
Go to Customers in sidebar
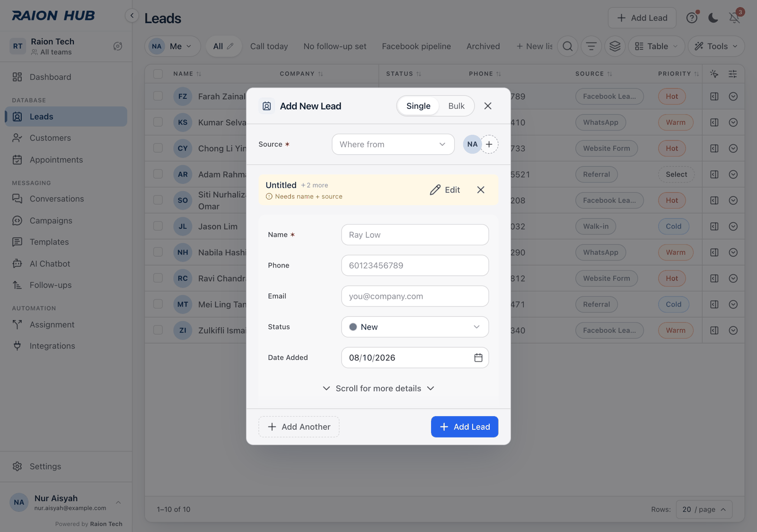coord(66,138)
